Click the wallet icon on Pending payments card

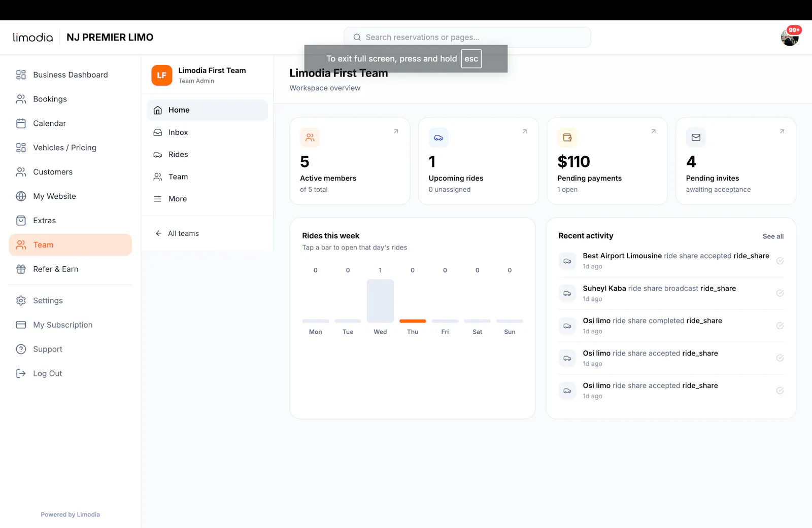point(567,137)
